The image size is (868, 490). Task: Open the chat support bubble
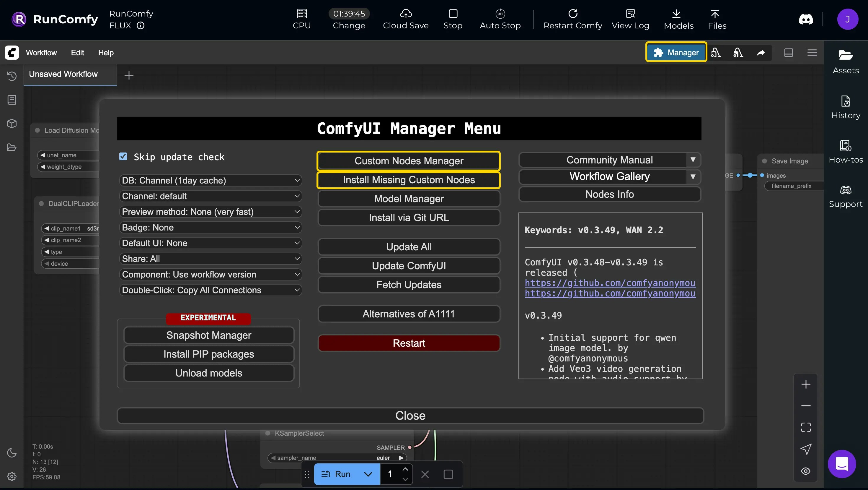[841, 464]
